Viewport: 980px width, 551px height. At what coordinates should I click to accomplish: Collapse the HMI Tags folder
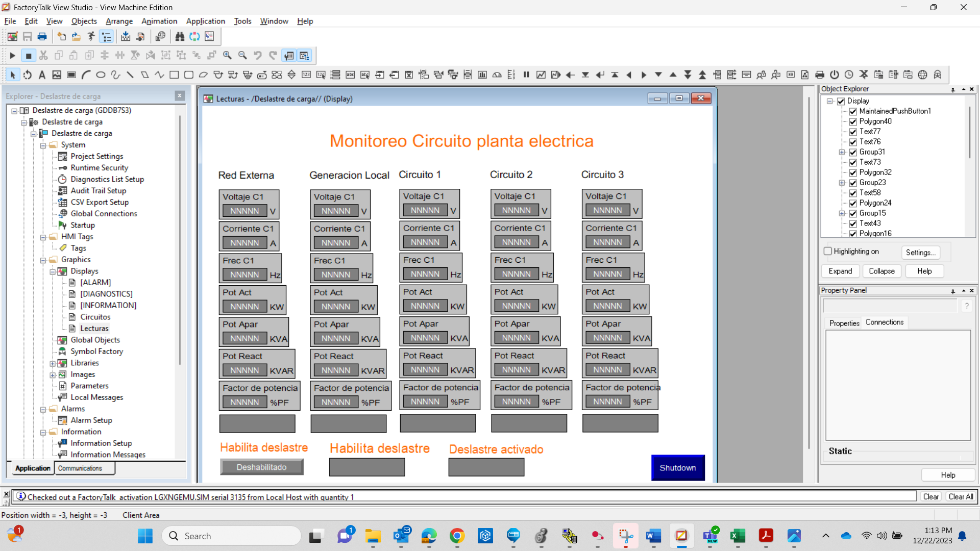coord(43,237)
